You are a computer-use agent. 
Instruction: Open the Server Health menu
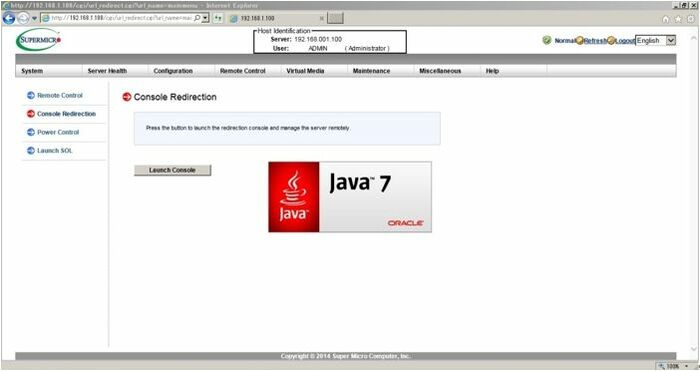pyautogui.click(x=107, y=71)
